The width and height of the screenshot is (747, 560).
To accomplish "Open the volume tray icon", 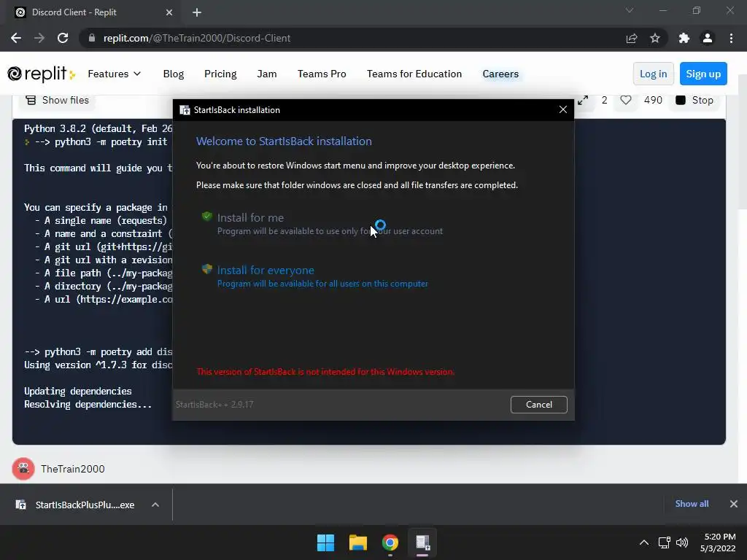I will point(682,542).
